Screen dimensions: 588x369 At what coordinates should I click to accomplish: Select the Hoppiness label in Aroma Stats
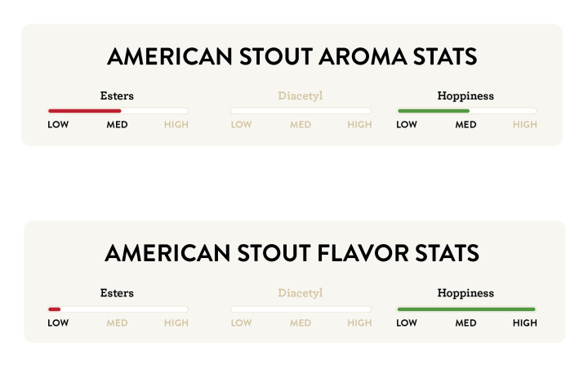[465, 96]
